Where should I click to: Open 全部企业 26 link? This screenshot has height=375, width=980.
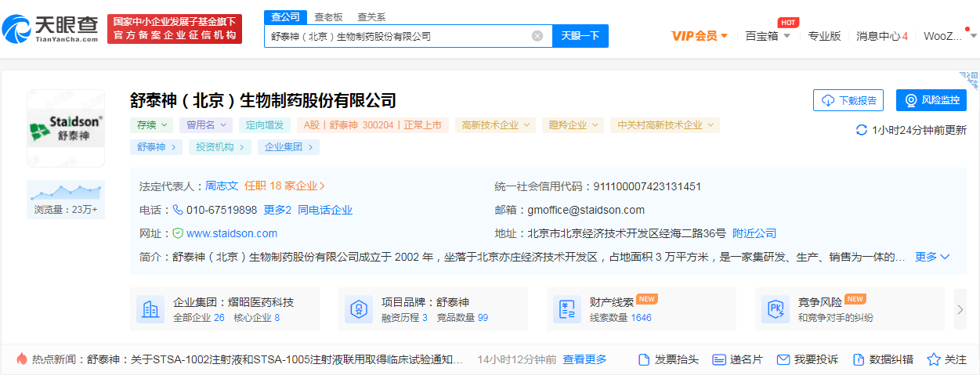coord(199,318)
